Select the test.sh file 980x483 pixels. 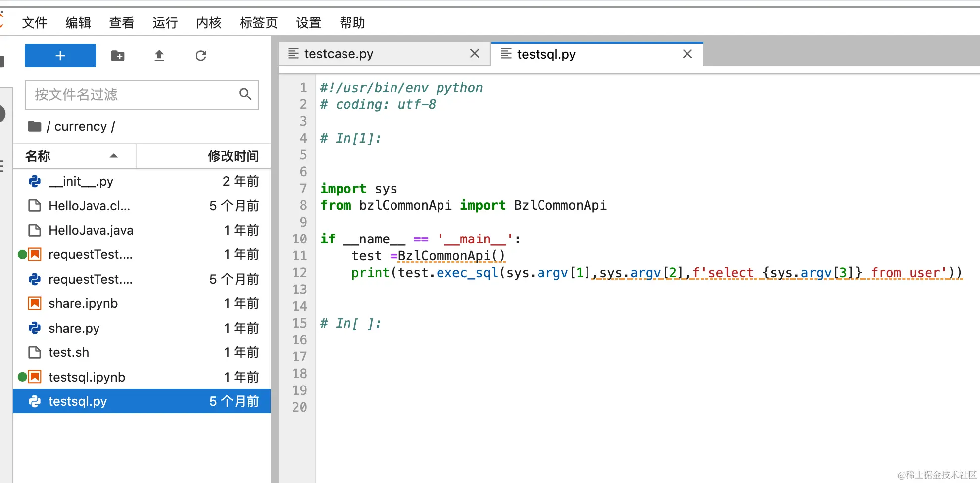tap(142, 352)
